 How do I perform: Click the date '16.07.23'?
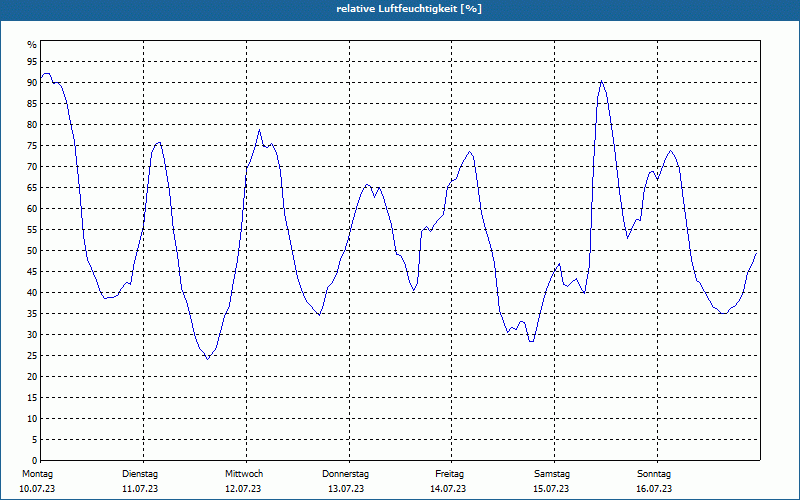(x=654, y=489)
